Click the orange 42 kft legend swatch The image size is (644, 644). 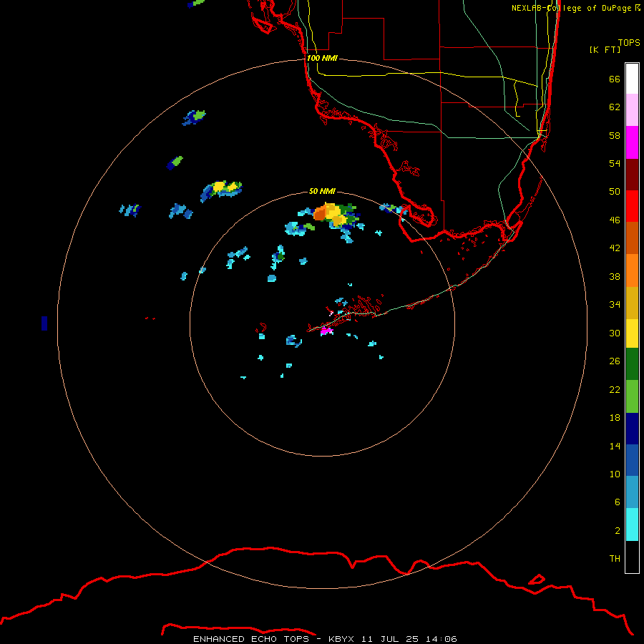[632, 270]
